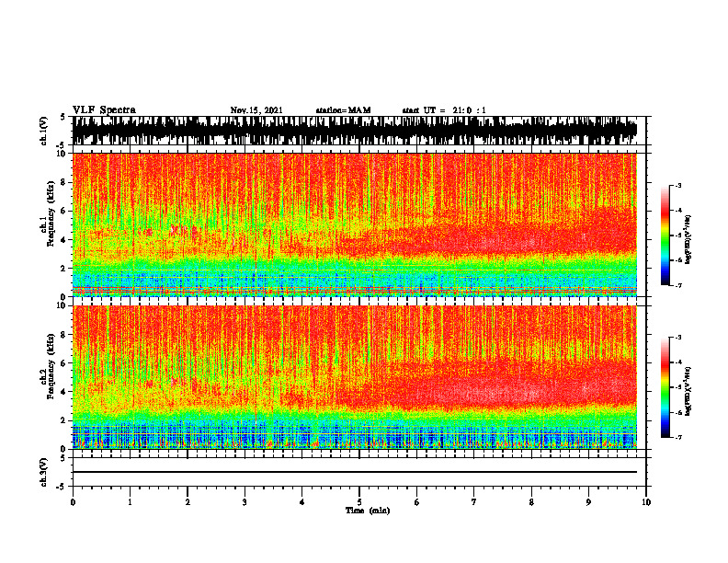Click the '8' kHz tick on ch.1 frequency axis
Image resolution: width=728 pixels, height=563 pixels.
[x=64, y=182]
